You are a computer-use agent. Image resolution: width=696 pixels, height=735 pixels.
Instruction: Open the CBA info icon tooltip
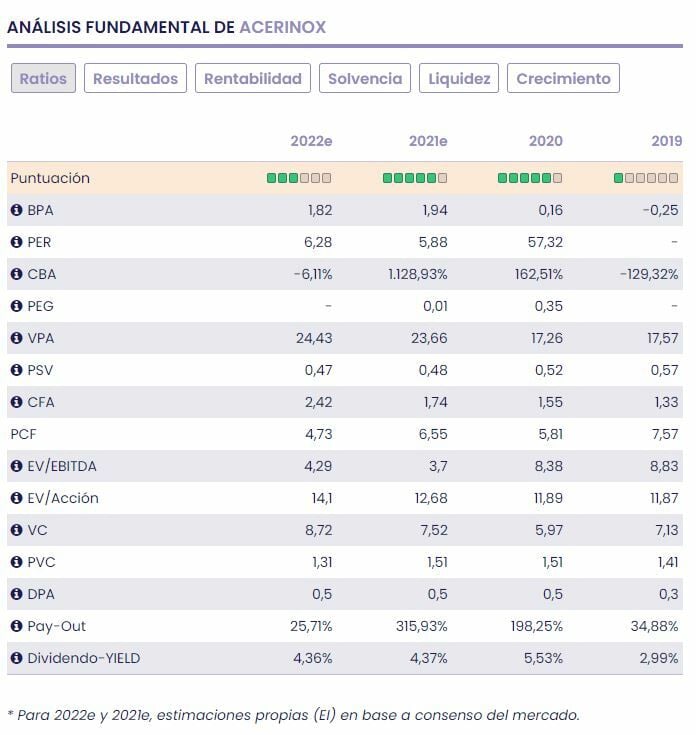[x=16, y=274]
